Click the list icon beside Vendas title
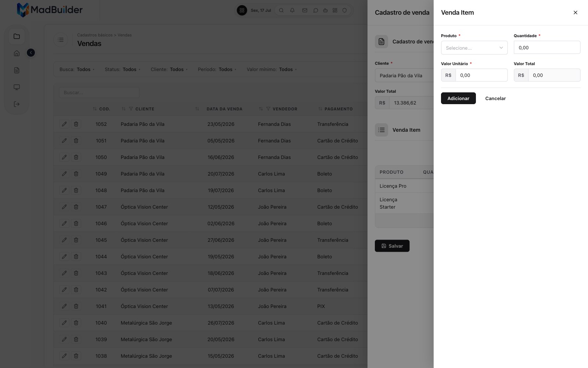 61,39
